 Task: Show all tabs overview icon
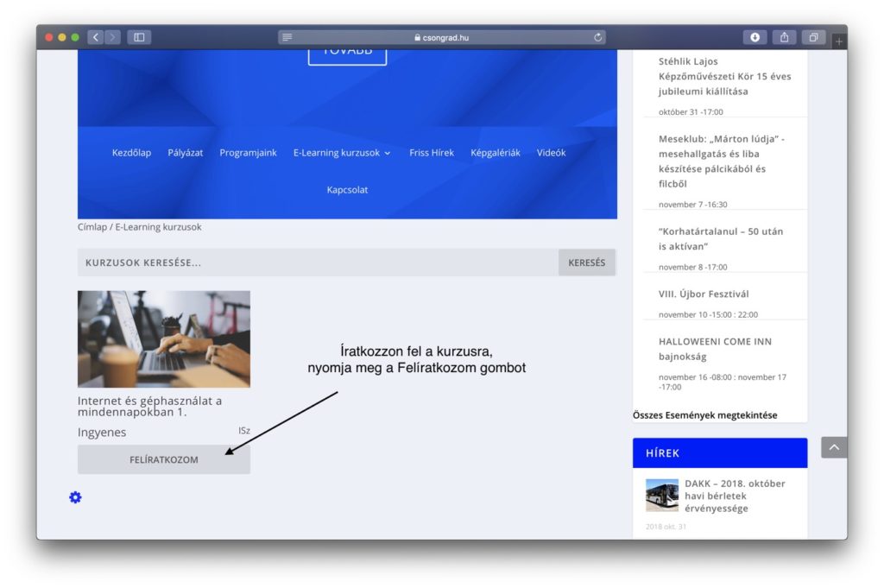point(813,37)
